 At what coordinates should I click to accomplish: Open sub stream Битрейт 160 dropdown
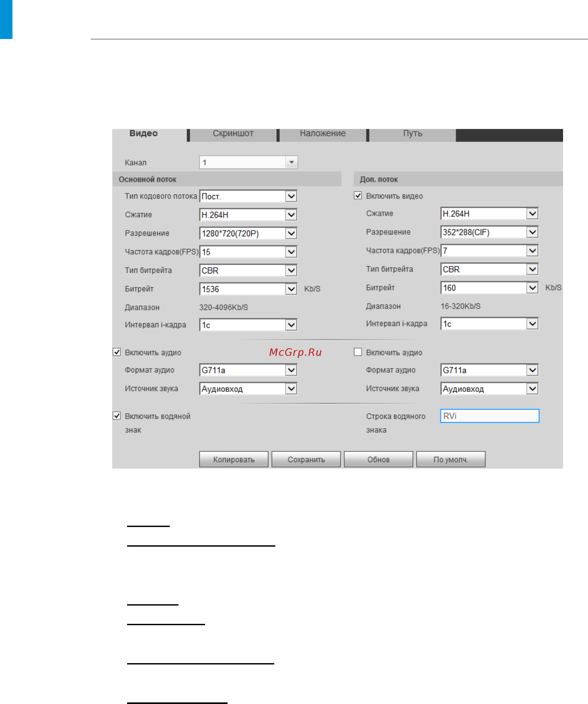tap(490, 288)
